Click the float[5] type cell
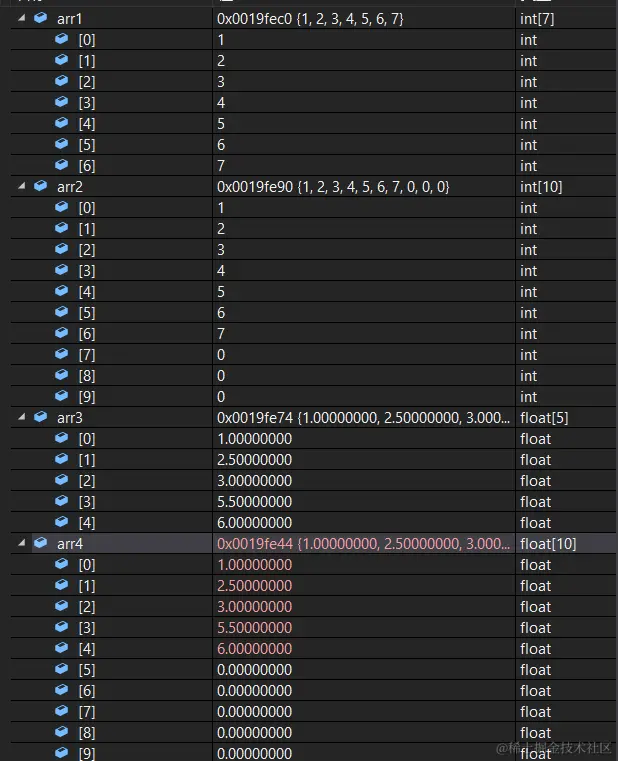The image size is (618, 761). [x=544, y=418]
